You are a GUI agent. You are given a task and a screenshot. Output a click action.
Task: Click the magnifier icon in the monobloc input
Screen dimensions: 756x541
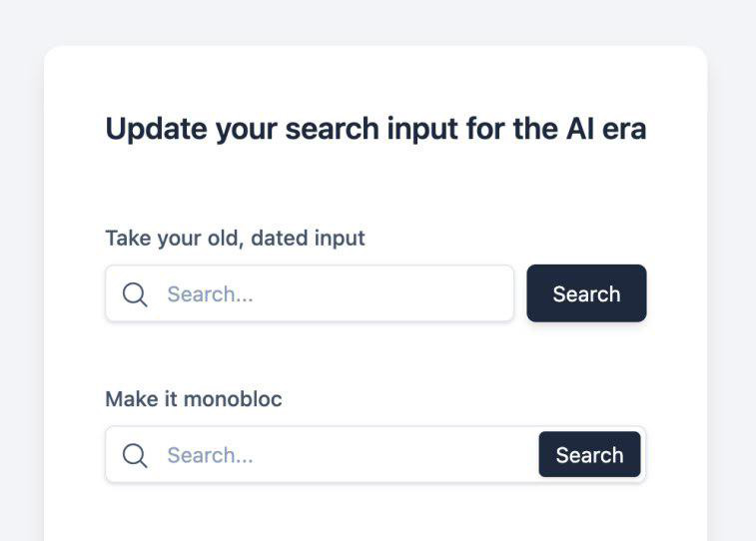click(135, 456)
